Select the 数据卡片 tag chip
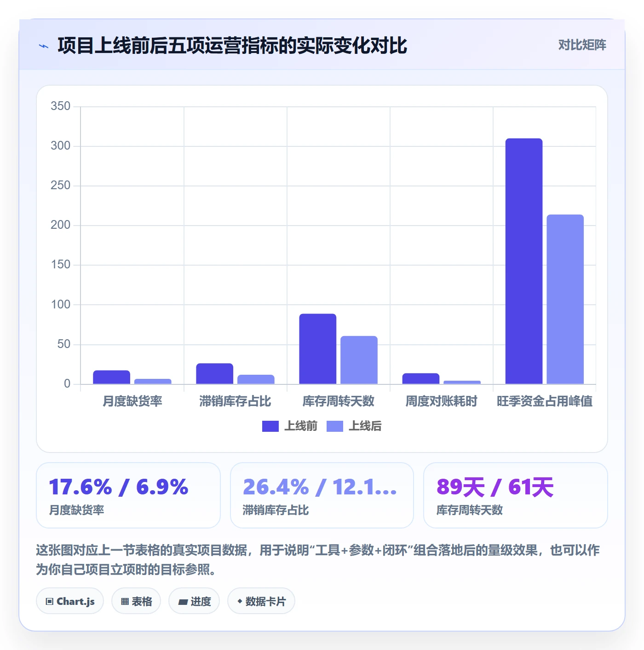Screen dimensions: 644x650 pyautogui.click(x=261, y=601)
